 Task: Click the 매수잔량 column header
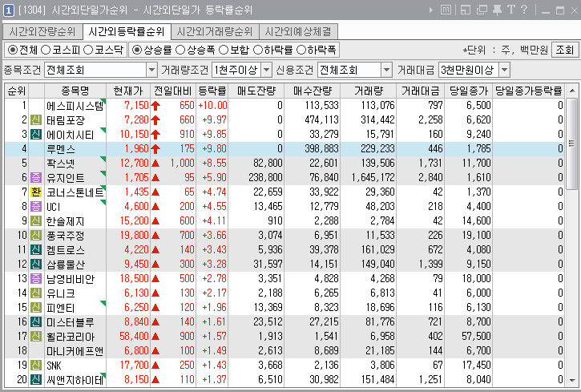[313, 91]
